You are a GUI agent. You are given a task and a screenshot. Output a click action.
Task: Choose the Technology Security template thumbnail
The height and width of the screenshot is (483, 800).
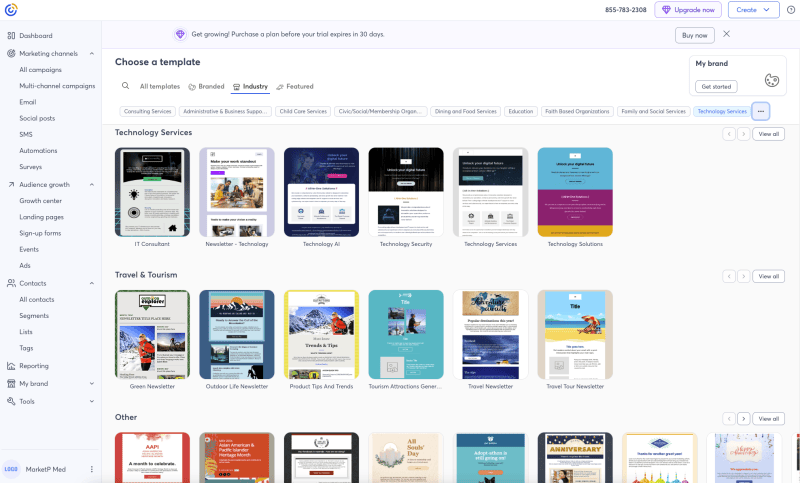click(406, 192)
